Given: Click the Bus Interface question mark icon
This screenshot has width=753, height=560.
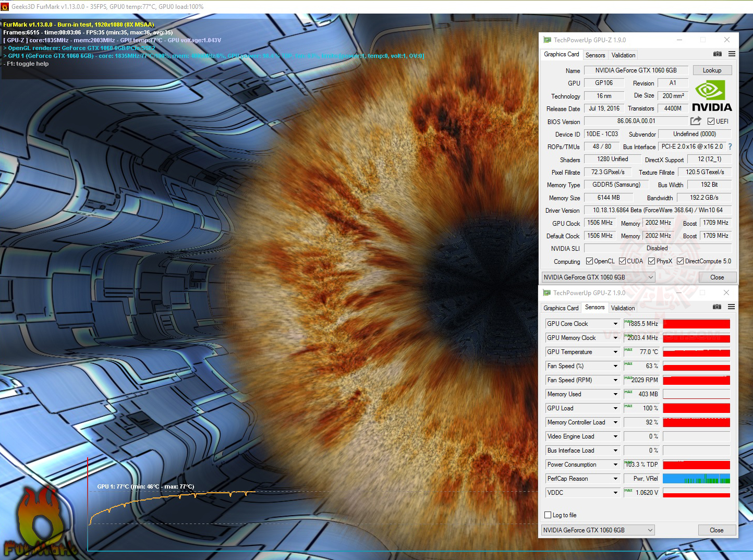Looking at the screenshot, I should 730,147.
